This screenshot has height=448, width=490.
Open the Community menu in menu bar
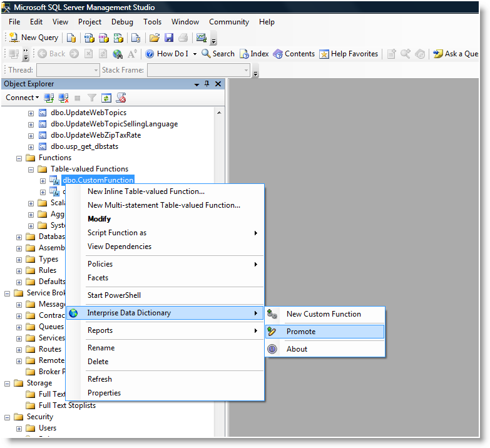click(228, 22)
